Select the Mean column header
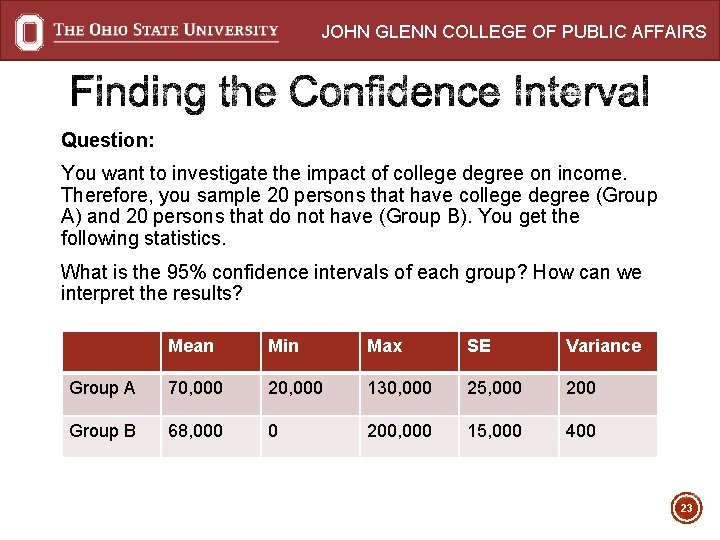The height and width of the screenshot is (540, 720). coord(191,346)
